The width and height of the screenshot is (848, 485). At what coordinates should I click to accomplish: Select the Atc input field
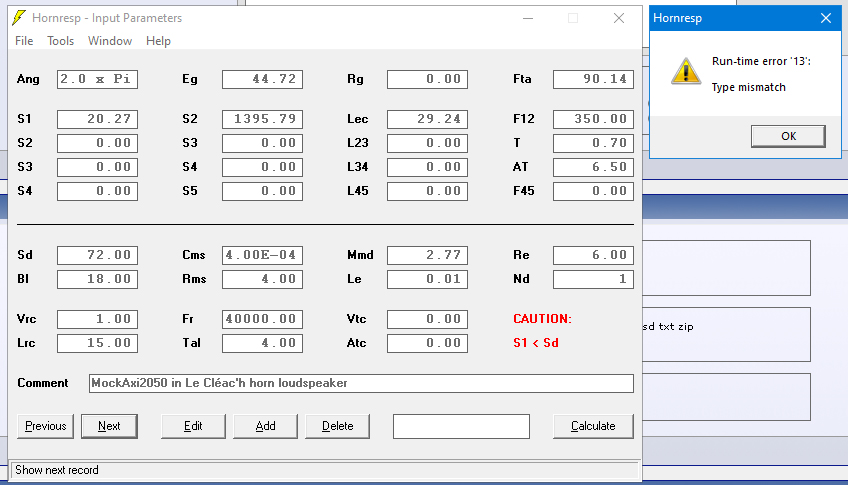click(x=427, y=343)
